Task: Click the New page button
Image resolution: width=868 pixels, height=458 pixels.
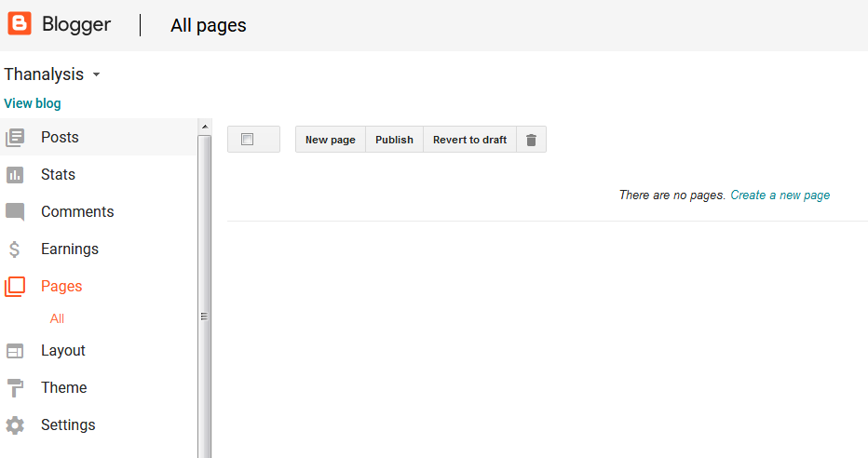Action: [x=331, y=140]
